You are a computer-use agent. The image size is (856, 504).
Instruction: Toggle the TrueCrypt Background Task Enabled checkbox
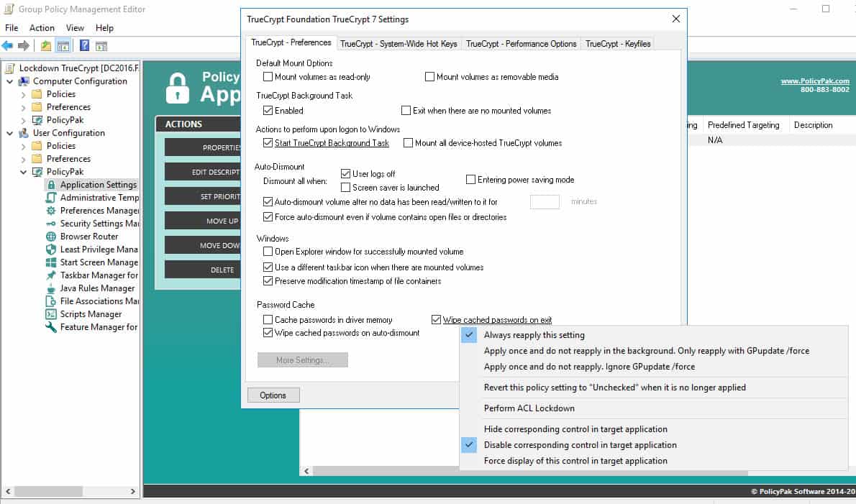click(x=268, y=111)
